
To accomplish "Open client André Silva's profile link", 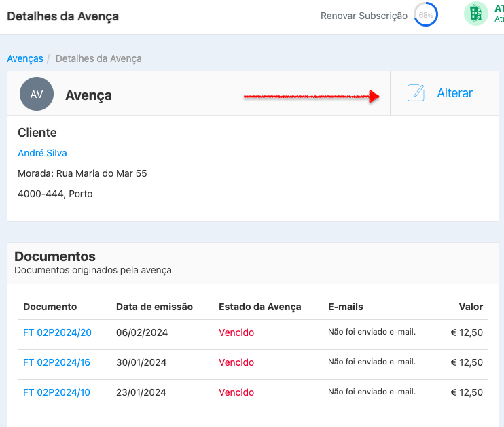I will click(42, 153).
